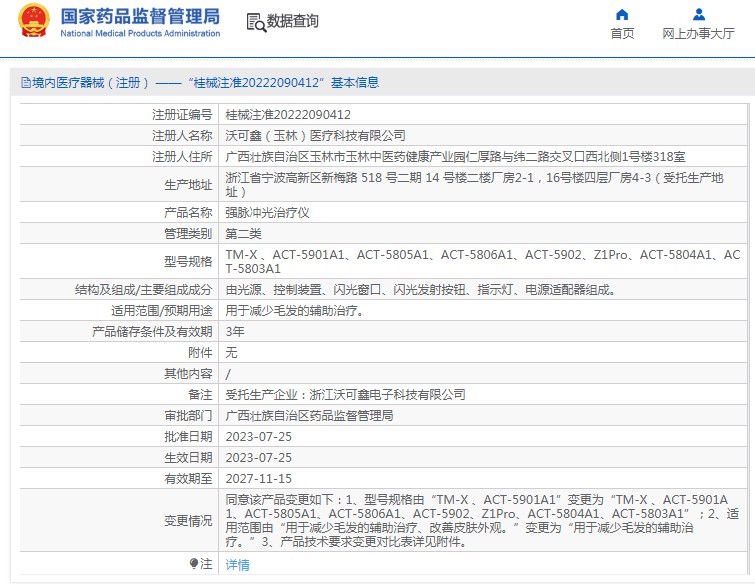The width and height of the screenshot is (755, 584).
Task: Click the 产品名称 row label
Action: (188, 212)
